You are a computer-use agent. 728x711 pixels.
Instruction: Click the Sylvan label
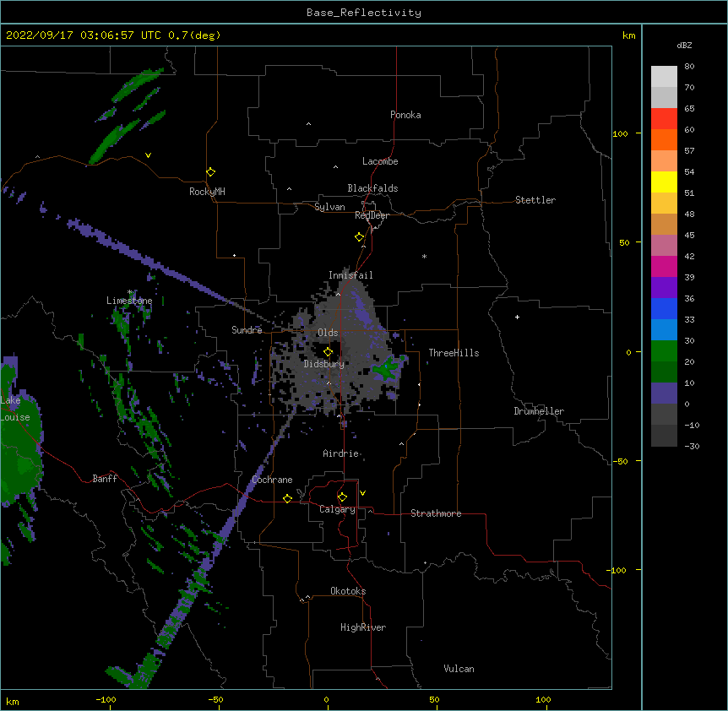click(x=329, y=207)
